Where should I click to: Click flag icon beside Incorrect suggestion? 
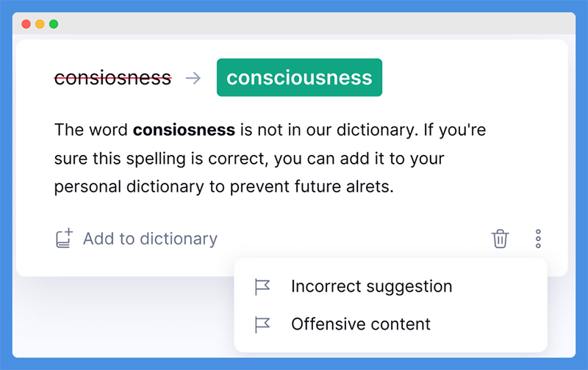(262, 287)
